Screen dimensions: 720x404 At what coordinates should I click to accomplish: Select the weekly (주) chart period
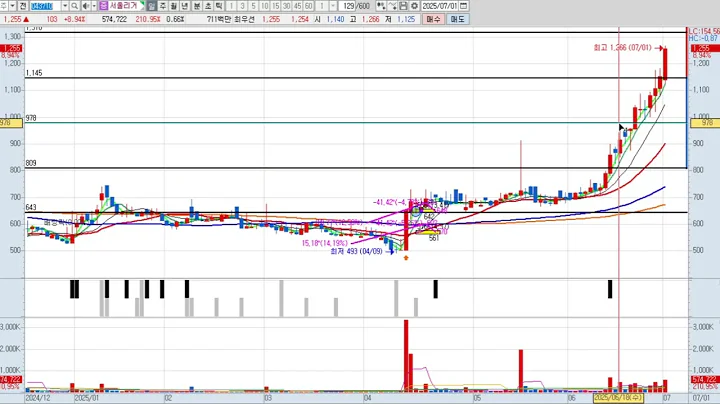tap(163, 6)
